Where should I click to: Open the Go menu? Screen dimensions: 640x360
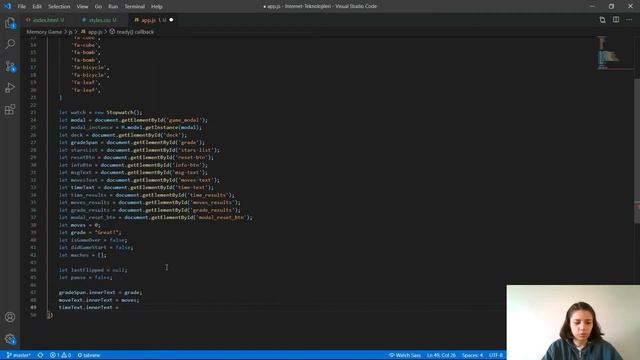98,7
